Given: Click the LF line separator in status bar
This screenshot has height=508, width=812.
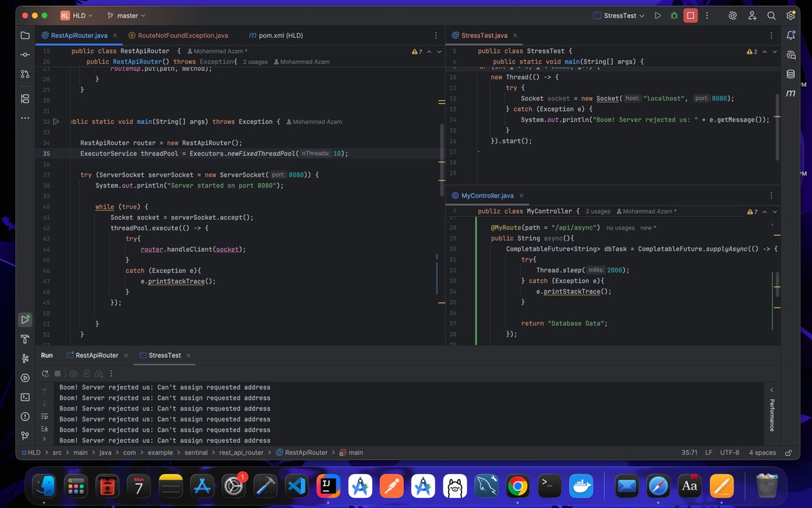Looking at the screenshot, I should tap(708, 452).
